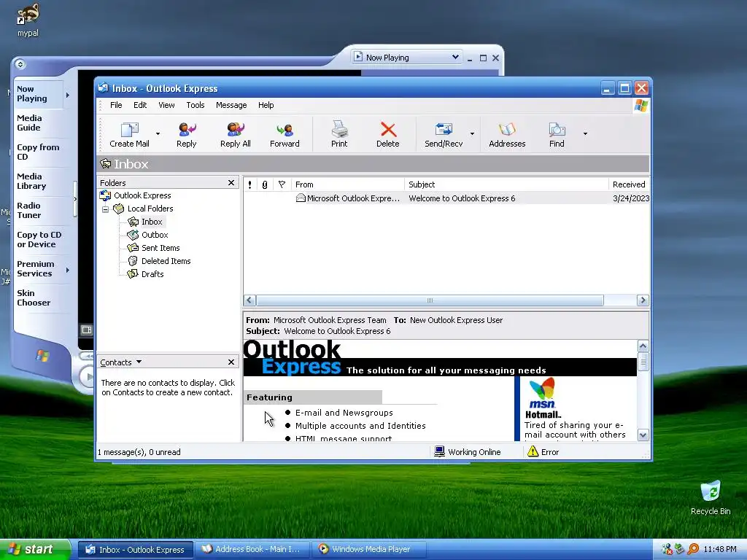The width and height of the screenshot is (747, 560).
Task: Close the Folders pane
Action: pos(231,183)
